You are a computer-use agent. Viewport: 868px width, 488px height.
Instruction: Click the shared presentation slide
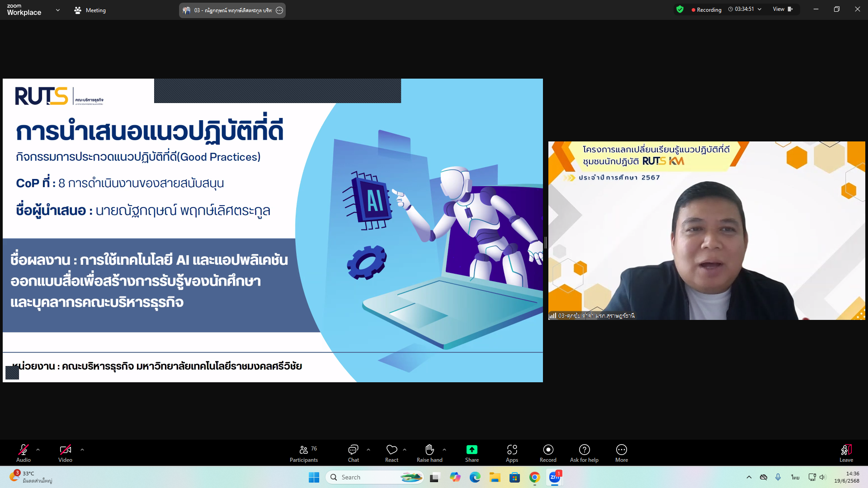pyautogui.click(x=273, y=230)
